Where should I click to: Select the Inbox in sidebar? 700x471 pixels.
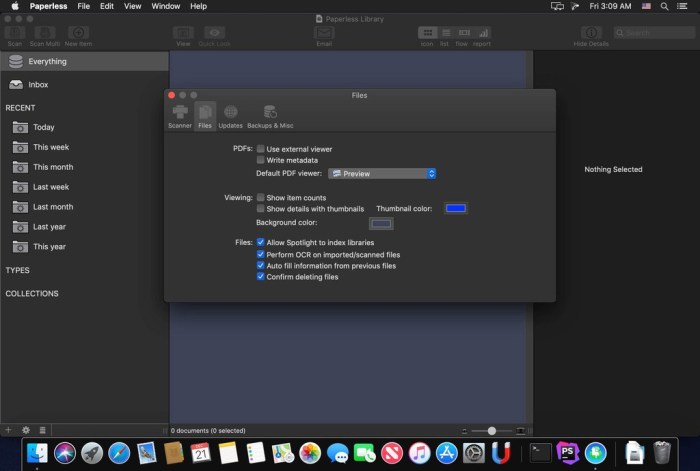pos(38,85)
